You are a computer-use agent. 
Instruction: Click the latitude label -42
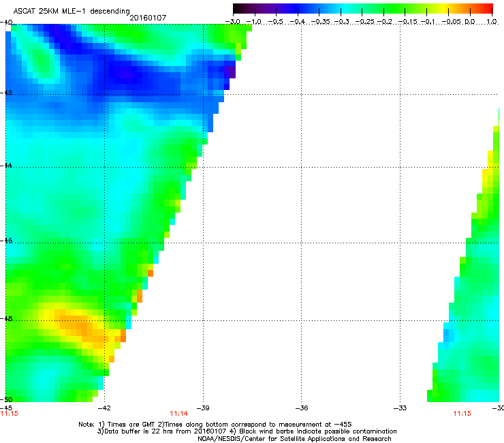(x=6, y=93)
